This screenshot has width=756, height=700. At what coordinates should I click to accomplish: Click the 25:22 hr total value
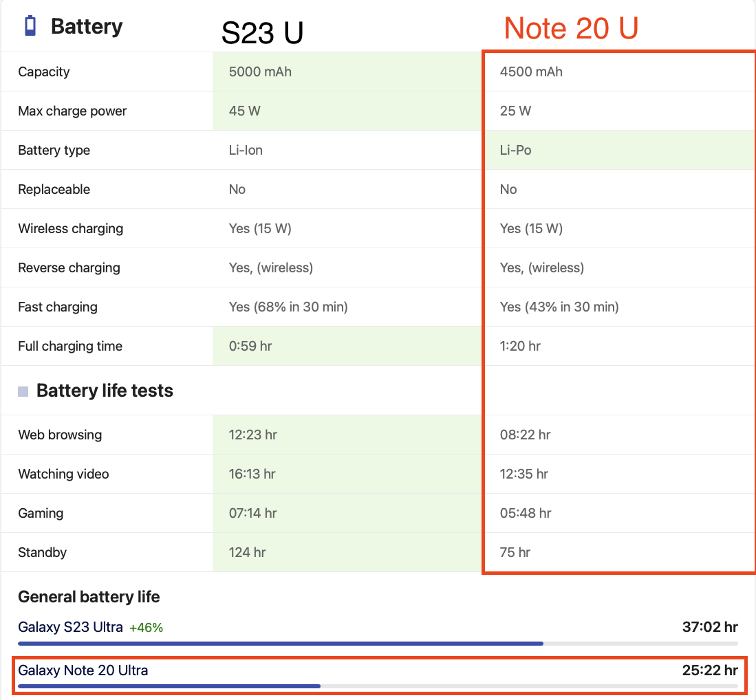tap(710, 670)
